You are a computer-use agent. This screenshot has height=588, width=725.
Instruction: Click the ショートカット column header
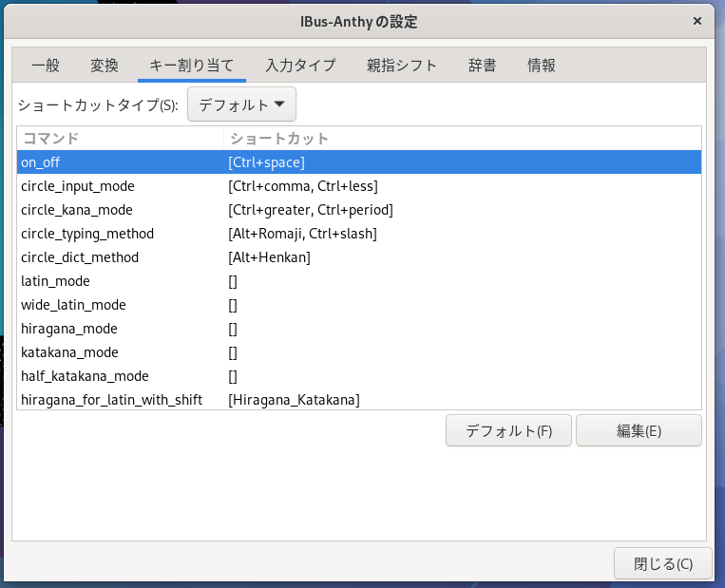(x=463, y=139)
